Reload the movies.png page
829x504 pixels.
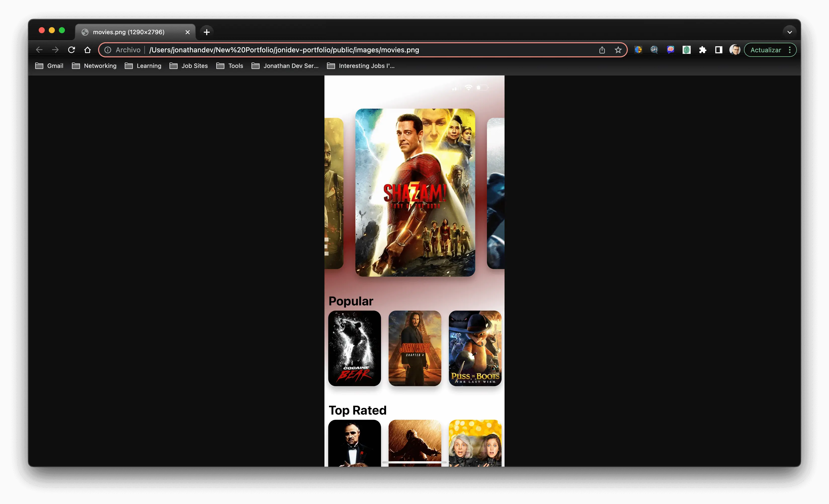pos(71,50)
